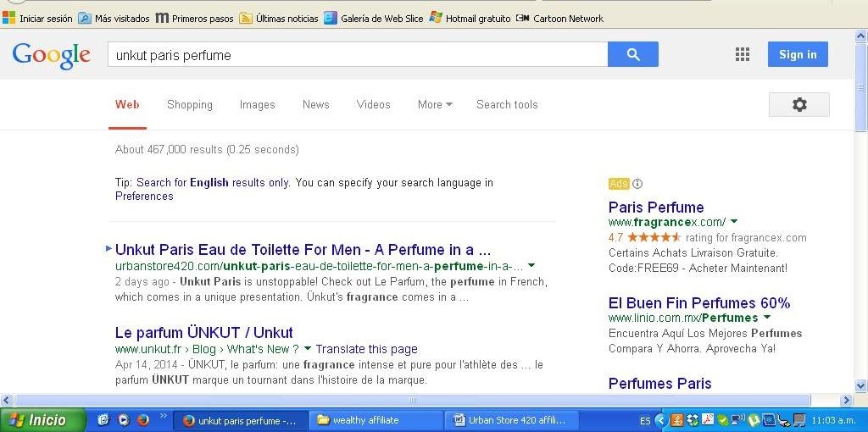Open Galería de Web Slice bookmark
The height and width of the screenshot is (432, 868).
373,19
